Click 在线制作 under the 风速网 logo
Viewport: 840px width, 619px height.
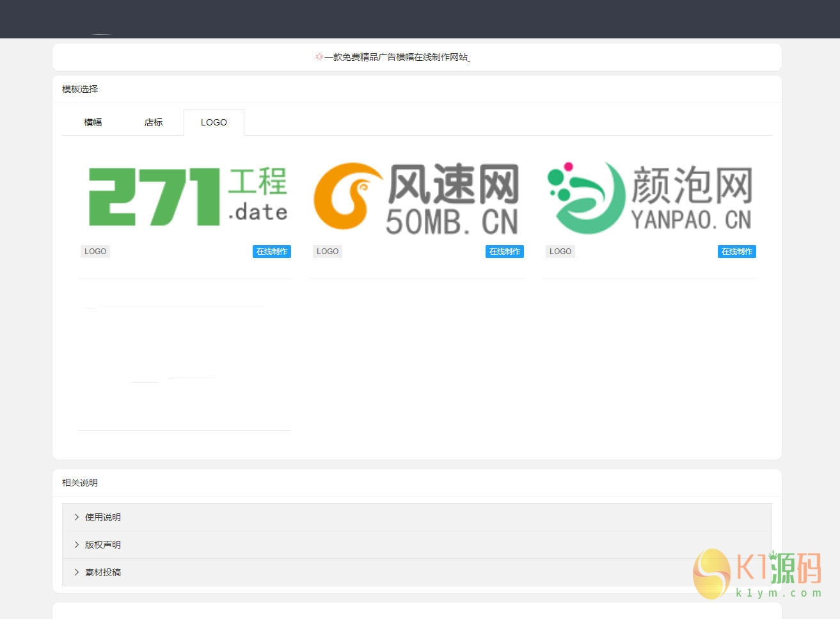(504, 252)
